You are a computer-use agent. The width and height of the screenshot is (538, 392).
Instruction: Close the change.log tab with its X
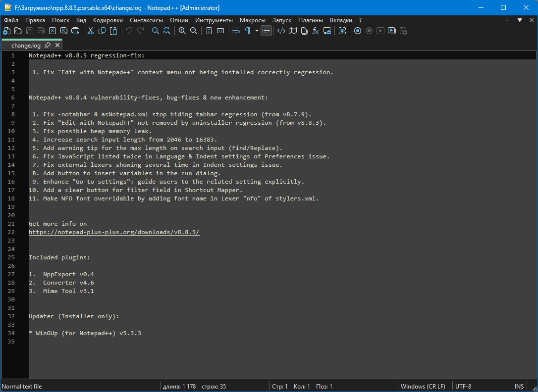(x=57, y=45)
